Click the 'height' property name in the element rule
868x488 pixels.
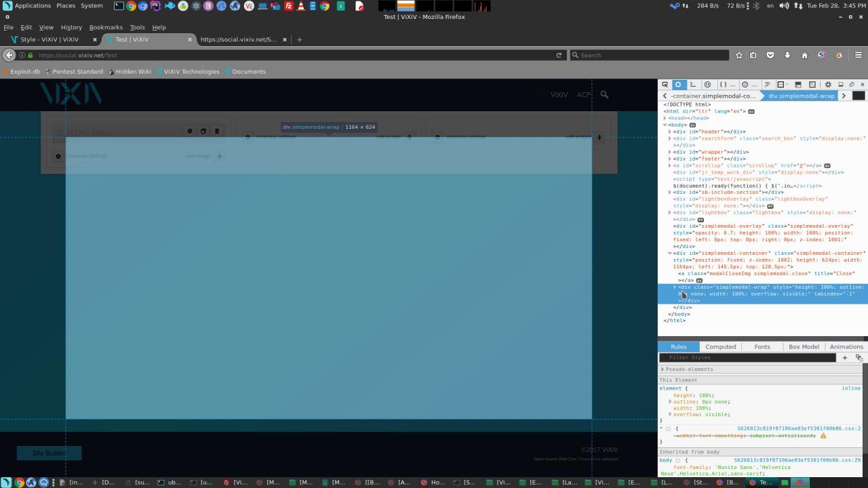pyautogui.click(x=682, y=396)
